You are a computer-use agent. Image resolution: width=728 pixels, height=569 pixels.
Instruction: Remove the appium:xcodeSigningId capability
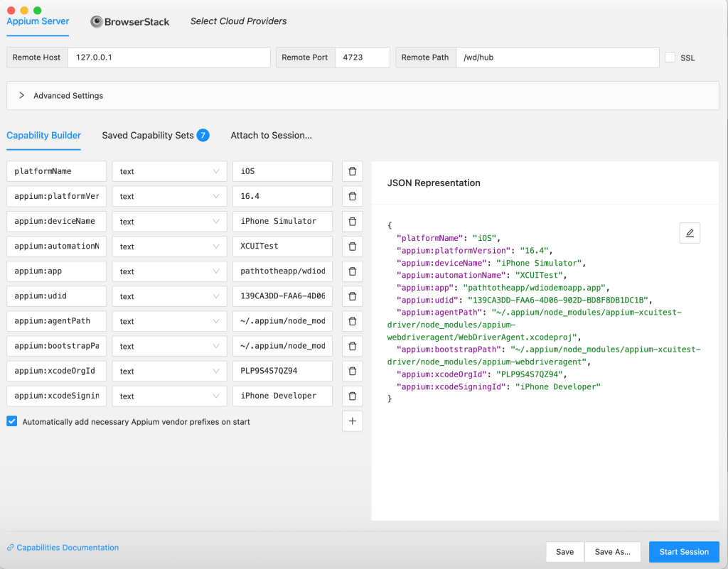(352, 396)
